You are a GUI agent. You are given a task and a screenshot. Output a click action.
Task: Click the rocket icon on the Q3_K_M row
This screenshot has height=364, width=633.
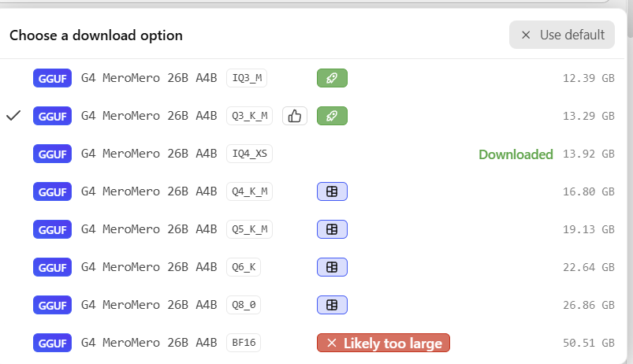(332, 116)
